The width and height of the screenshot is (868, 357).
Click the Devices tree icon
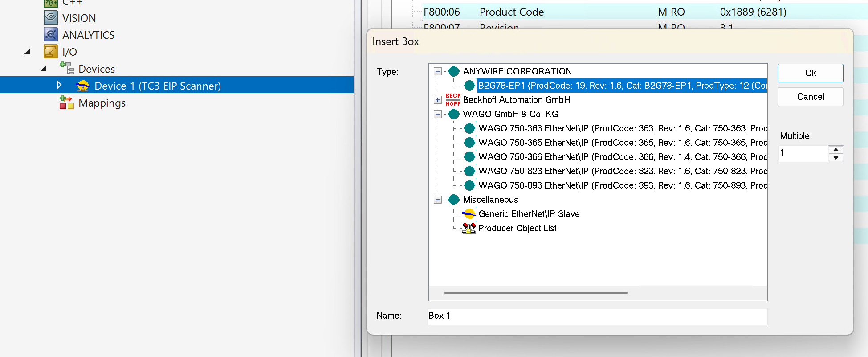67,69
